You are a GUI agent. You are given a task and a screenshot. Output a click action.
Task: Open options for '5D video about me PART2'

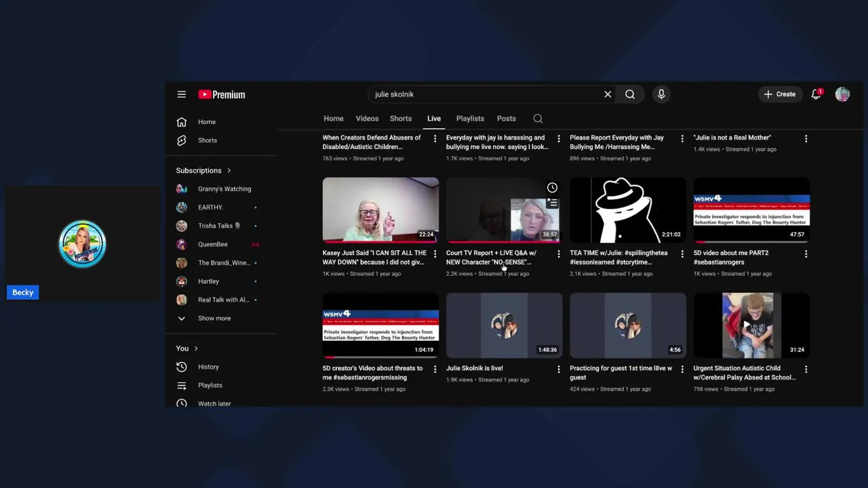806,253
